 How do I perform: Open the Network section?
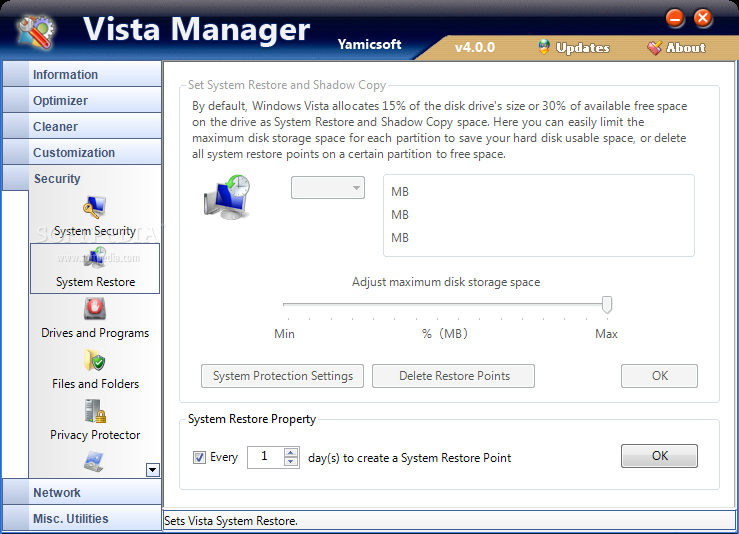coord(82,492)
